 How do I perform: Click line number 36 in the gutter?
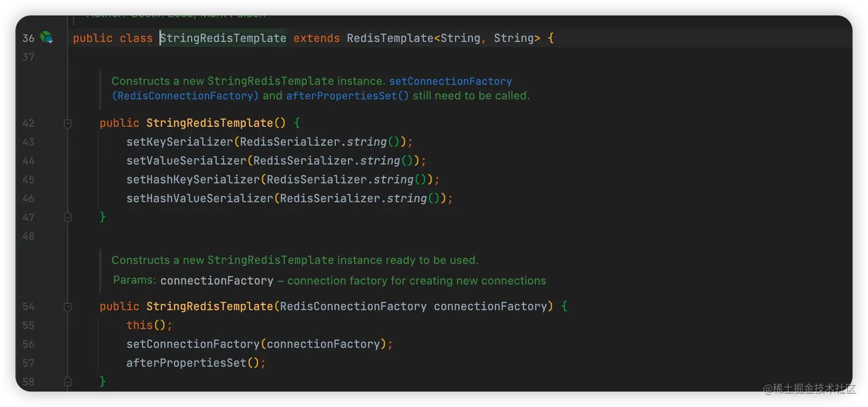pos(28,38)
